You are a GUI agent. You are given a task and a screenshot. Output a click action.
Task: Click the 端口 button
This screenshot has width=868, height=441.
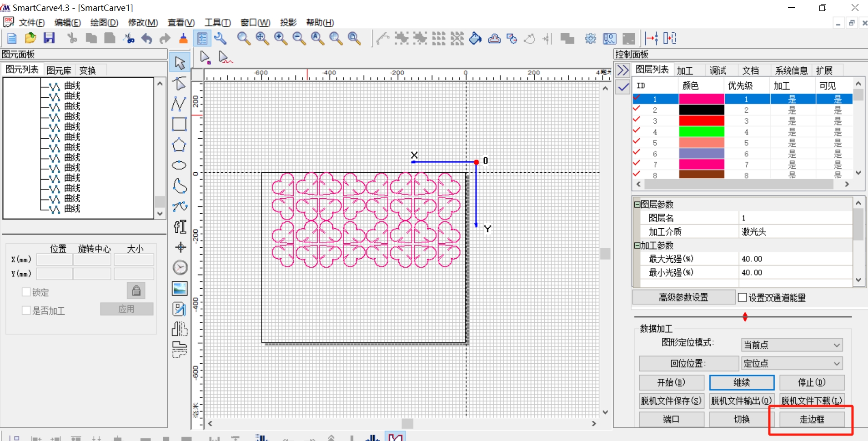click(671, 419)
